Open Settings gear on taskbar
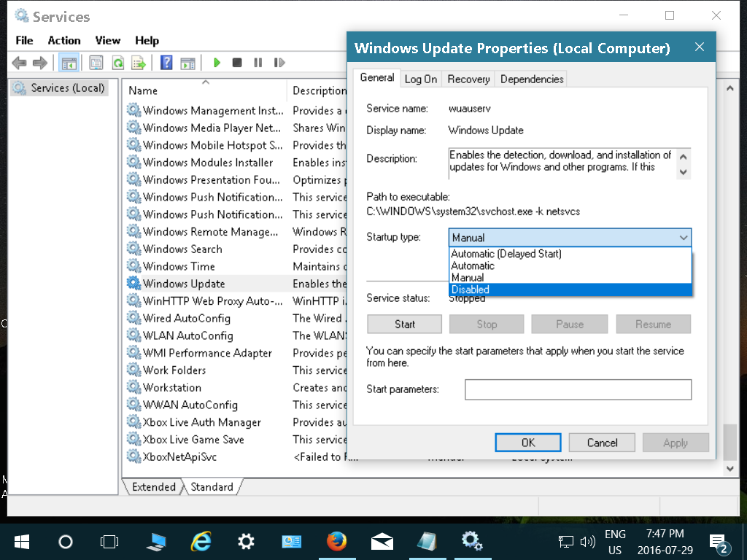Viewport: 747px width, 560px height. click(246, 542)
